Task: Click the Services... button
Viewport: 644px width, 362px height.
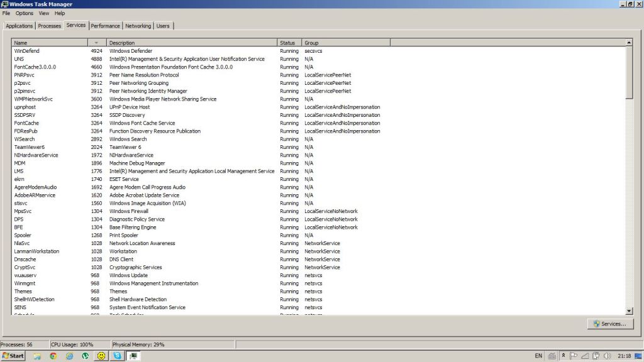Action: [609, 324]
